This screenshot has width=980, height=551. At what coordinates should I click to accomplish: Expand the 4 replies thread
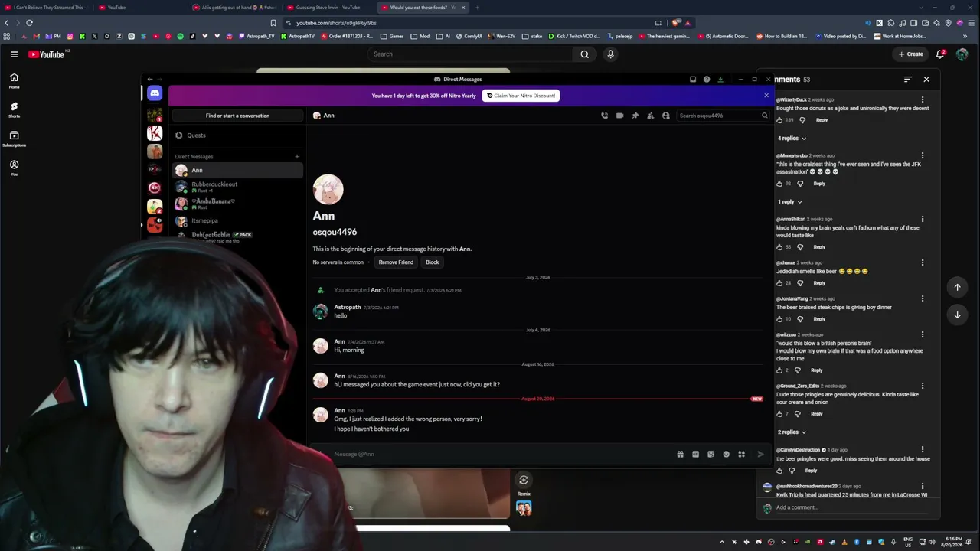(792, 139)
